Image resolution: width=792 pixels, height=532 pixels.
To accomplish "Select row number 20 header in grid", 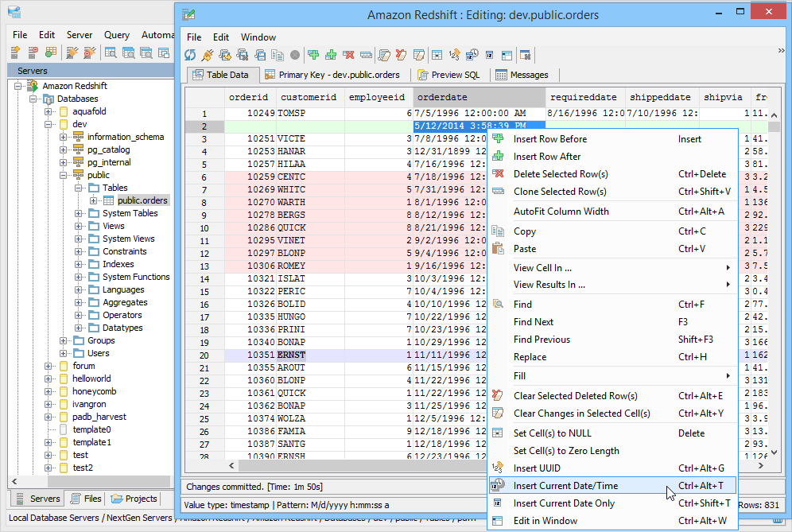I will (204, 355).
